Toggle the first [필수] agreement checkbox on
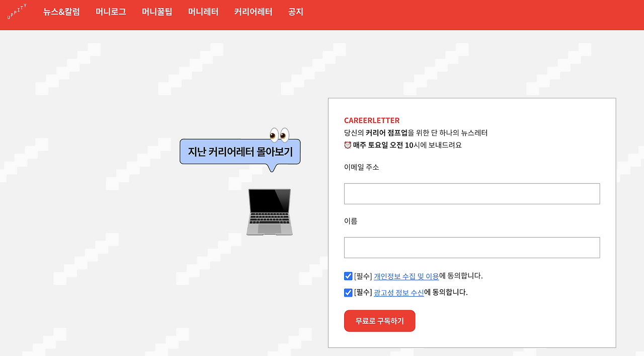Image resolution: width=644 pixels, height=356 pixels. pos(348,275)
